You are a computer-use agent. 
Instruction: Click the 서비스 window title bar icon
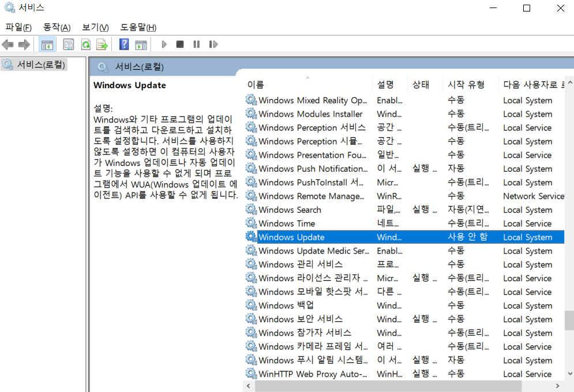(x=9, y=7)
